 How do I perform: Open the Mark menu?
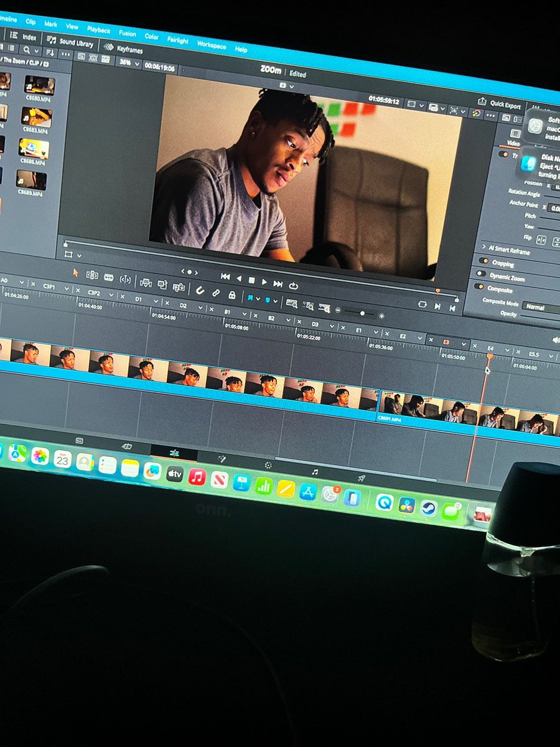[50, 24]
